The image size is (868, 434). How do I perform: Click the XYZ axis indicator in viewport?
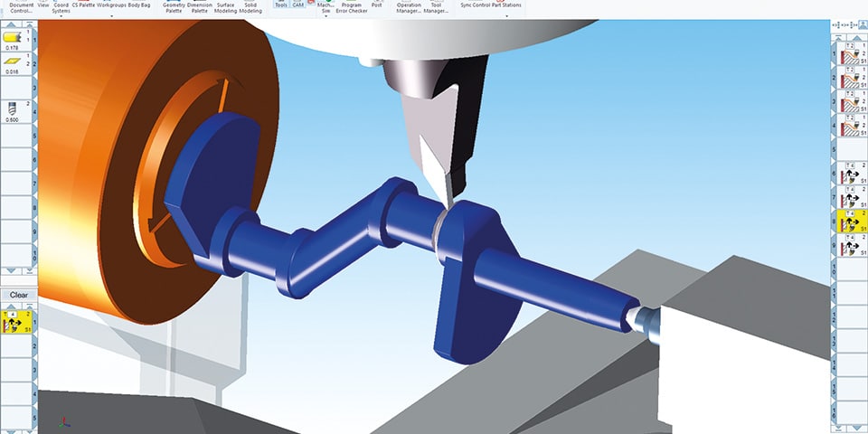[x=61, y=422]
